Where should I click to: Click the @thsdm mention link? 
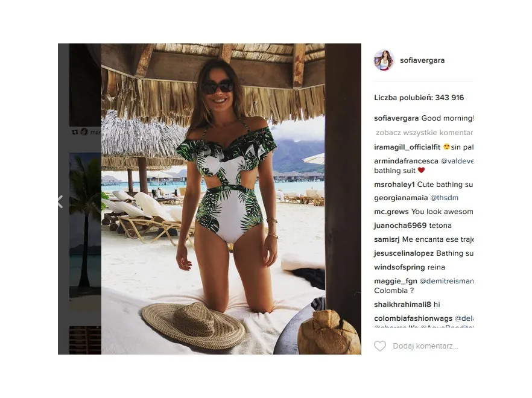[444, 198]
